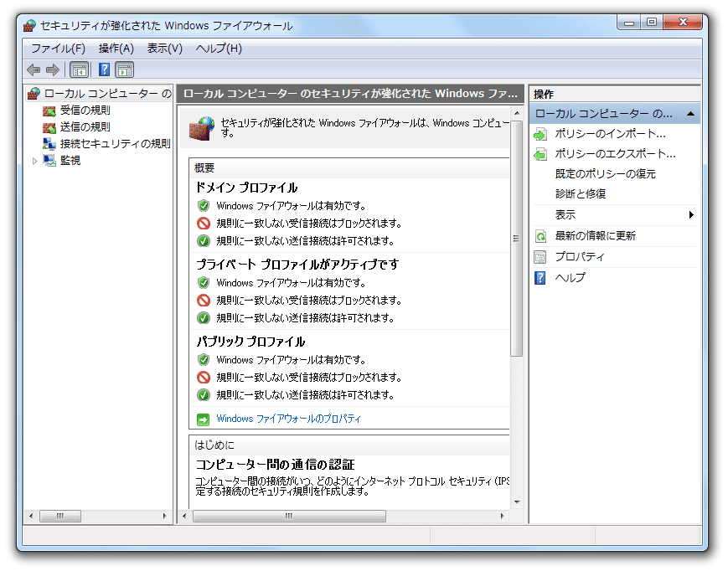Click the firewall brick-and-globe icon in center pane
The image size is (728, 571).
[x=202, y=128]
